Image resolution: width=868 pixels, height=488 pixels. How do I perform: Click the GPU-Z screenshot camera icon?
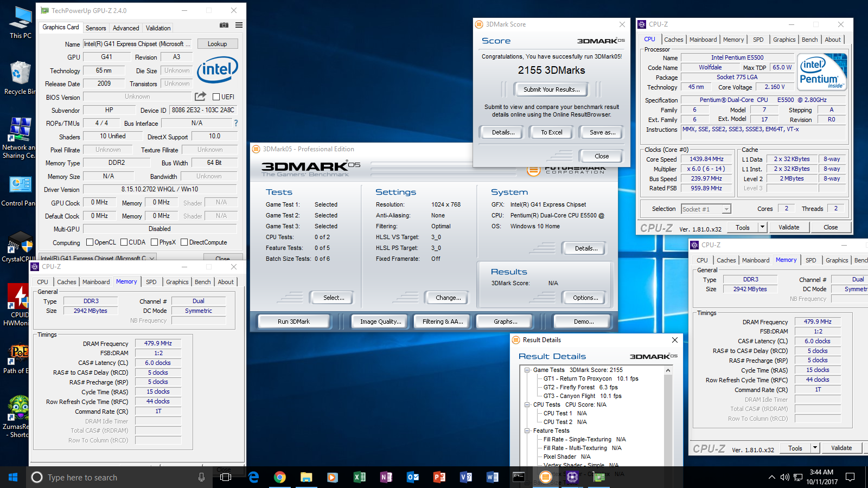point(224,25)
